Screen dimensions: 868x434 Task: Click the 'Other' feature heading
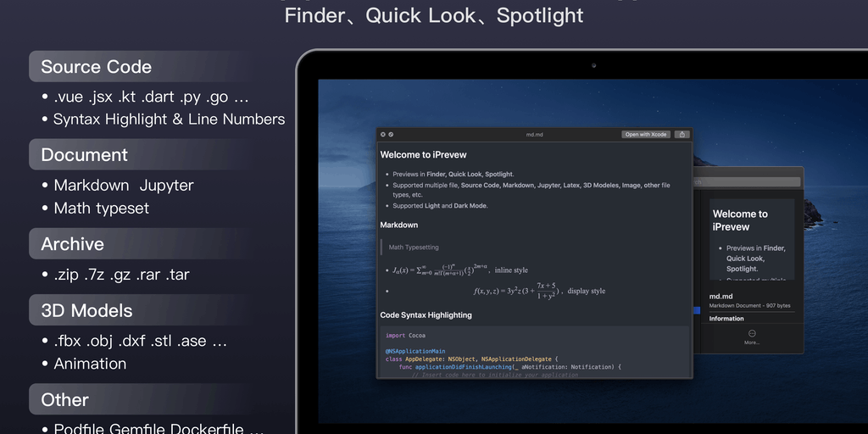[64, 399]
